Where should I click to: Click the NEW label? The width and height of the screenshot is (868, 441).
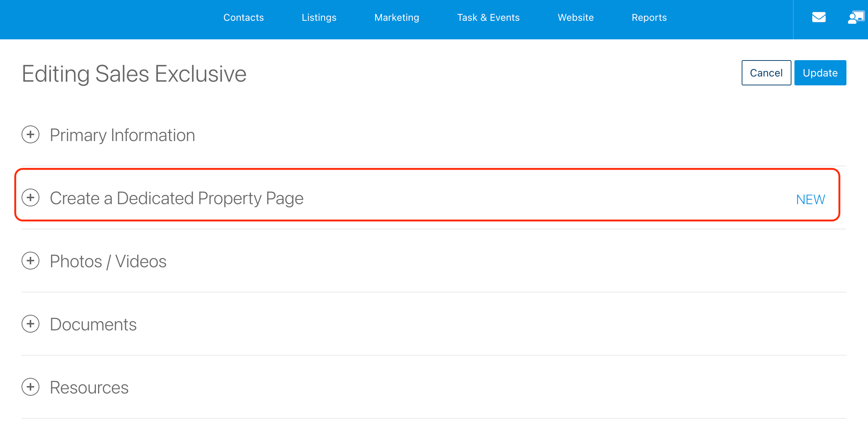pyautogui.click(x=810, y=200)
